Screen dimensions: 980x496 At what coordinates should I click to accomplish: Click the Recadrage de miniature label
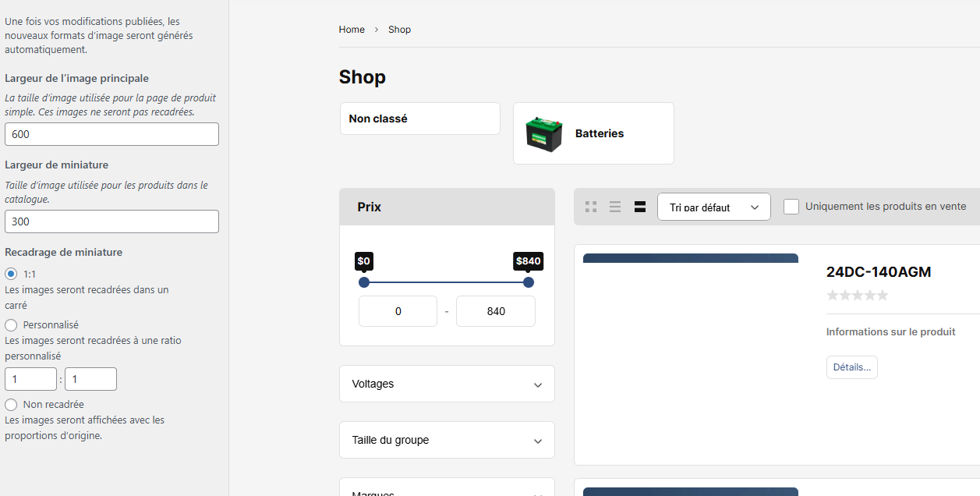[63, 253]
